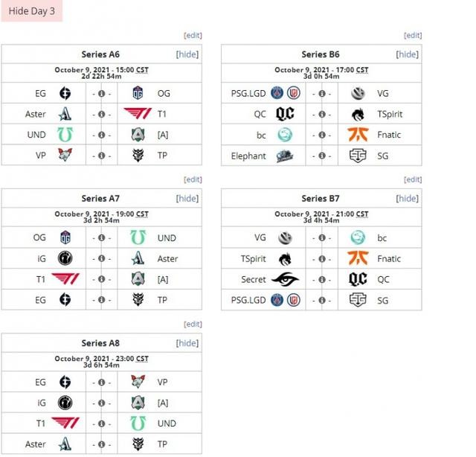Click the Team Spirit logo in Series B6
The image size is (476, 457).
358,115
